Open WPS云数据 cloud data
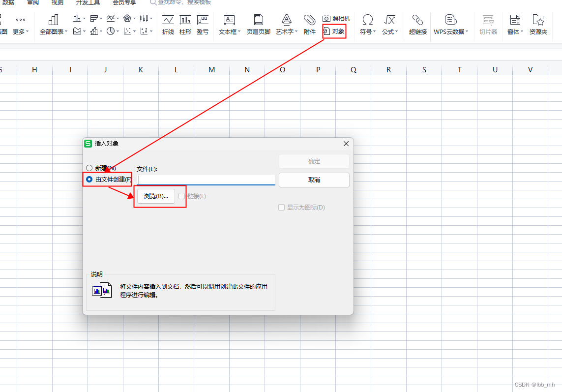This screenshot has width=562, height=392. 451,25
